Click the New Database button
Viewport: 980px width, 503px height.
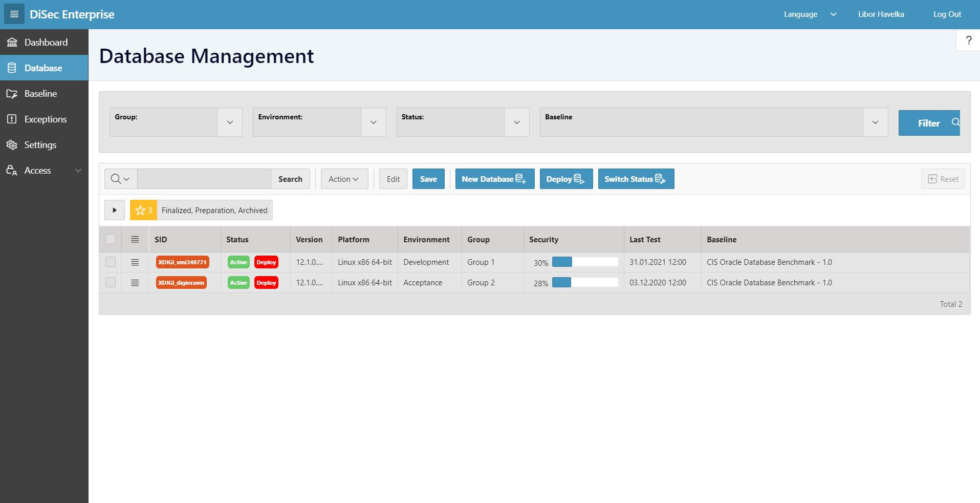point(494,179)
